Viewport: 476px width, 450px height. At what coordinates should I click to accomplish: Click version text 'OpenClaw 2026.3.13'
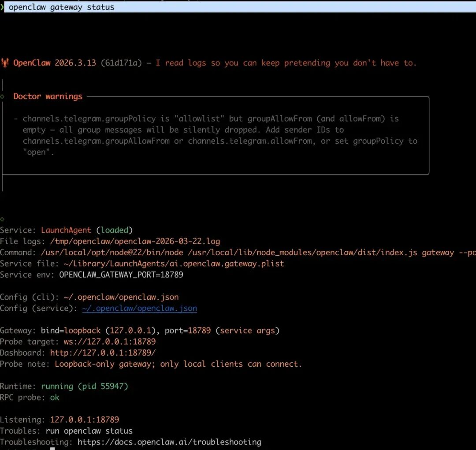[55, 63]
